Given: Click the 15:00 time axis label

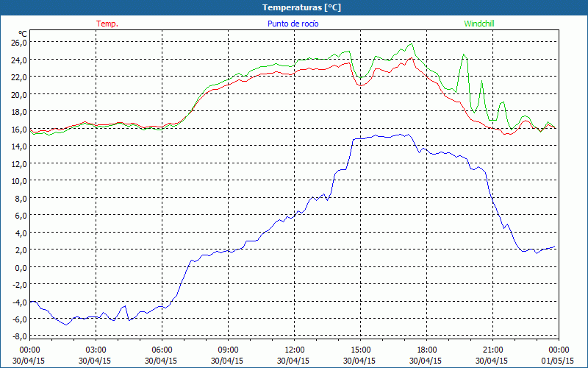Looking at the screenshot, I should [360, 350].
